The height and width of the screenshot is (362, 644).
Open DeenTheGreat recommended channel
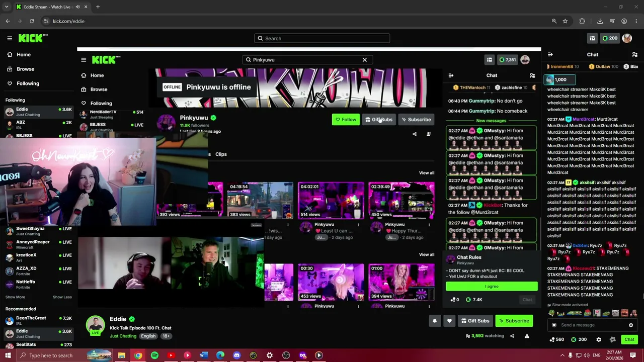(x=39, y=320)
